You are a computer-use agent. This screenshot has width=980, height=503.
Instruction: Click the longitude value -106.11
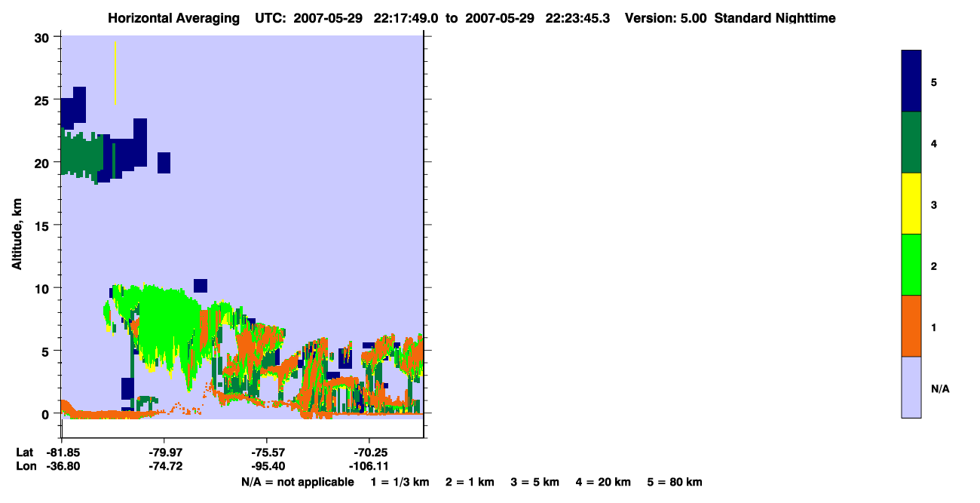click(x=369, y=467)
